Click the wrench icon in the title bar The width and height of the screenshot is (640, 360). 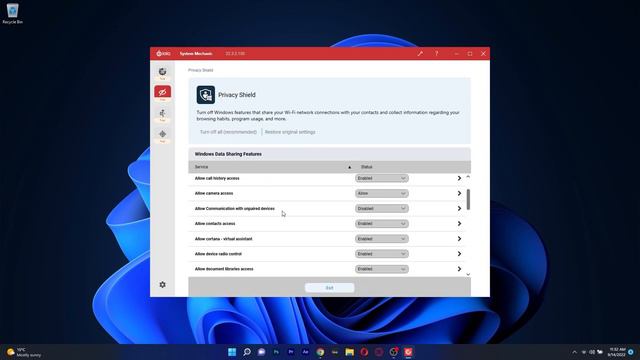click(x=420, y=53)
